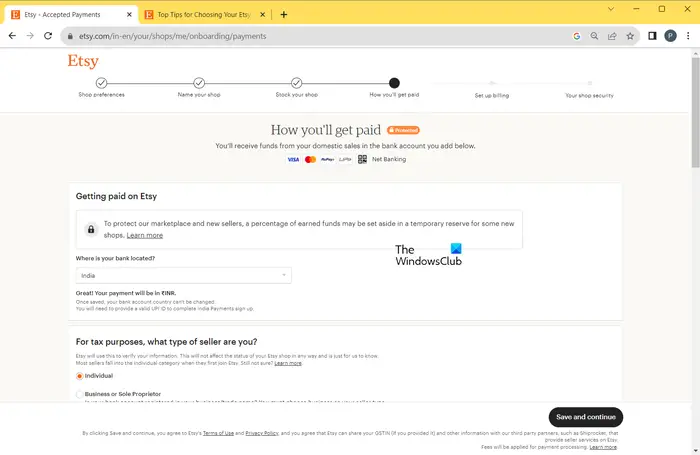Viewport: 700px width, 455px height.
Task: Click 'Great! Your payment will be in ₹INR.' text
Action: click(126, 293)
